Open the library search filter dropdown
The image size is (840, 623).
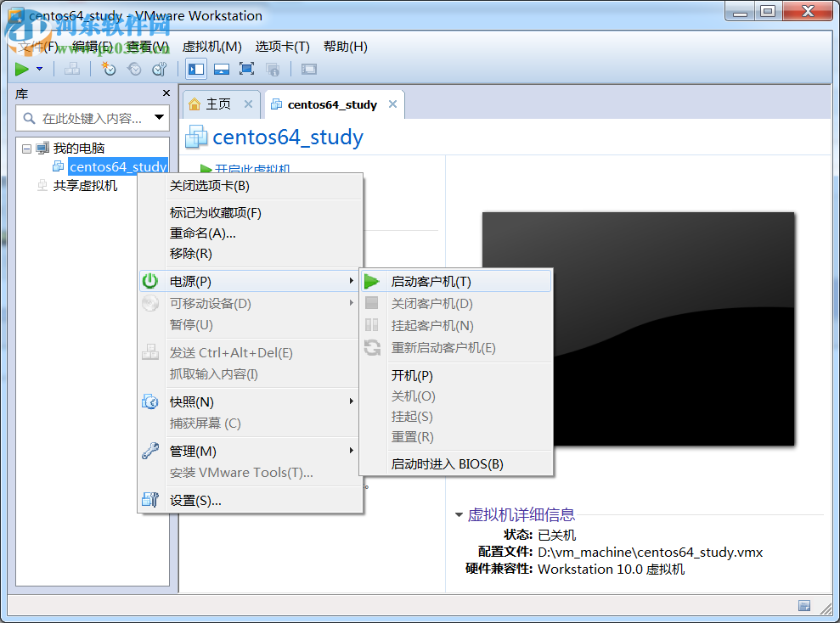[x=159, y=117]
